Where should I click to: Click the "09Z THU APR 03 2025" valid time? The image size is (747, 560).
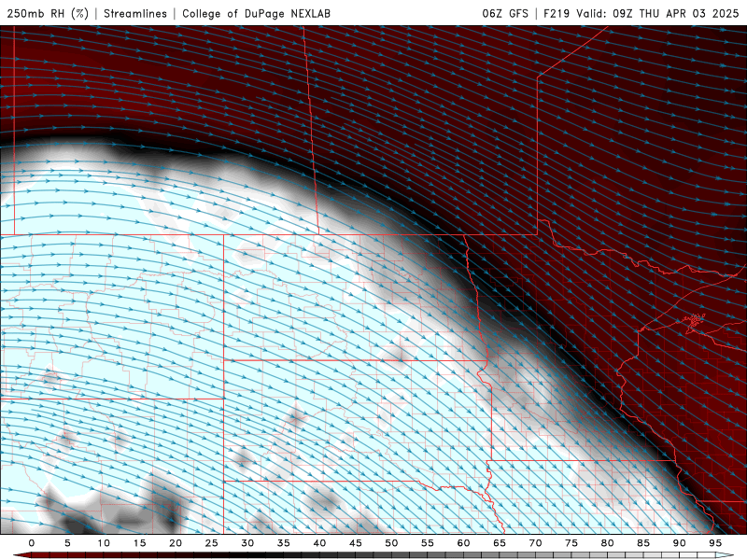675,13
